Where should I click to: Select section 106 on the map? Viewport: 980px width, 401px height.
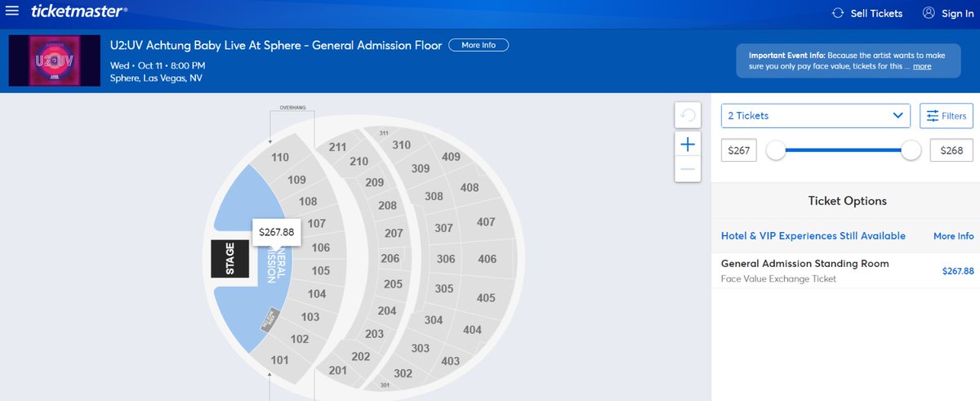click(320, 247)
